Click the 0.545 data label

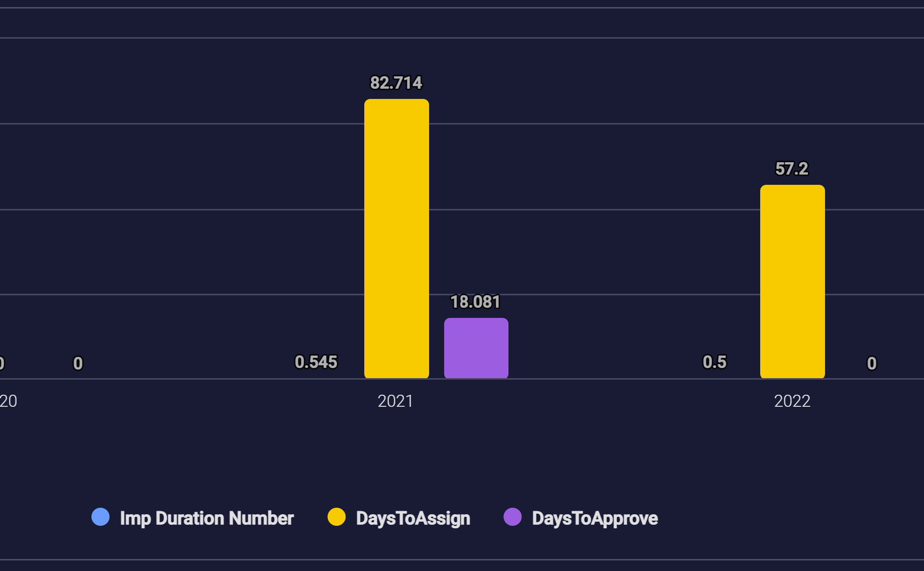coord(316,362)
